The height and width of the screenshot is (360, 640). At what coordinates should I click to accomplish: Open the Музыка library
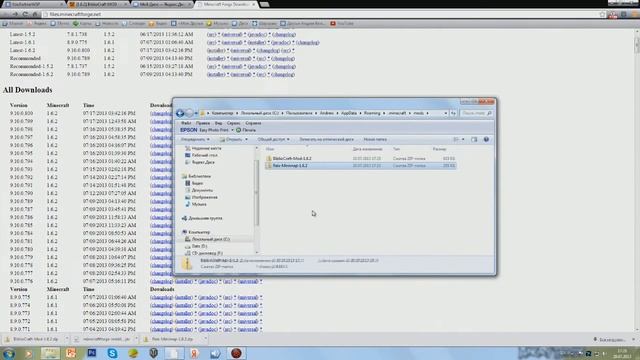196,204
